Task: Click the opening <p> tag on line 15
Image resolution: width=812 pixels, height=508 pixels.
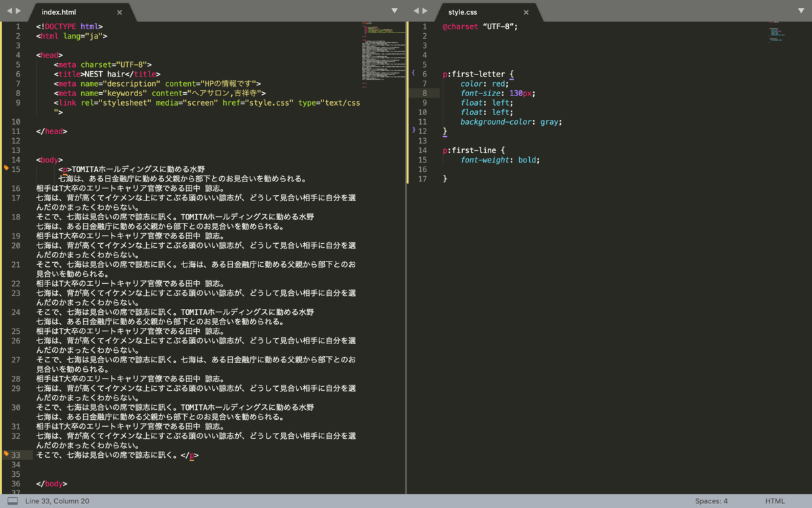Action: click(x=65, y=169)
